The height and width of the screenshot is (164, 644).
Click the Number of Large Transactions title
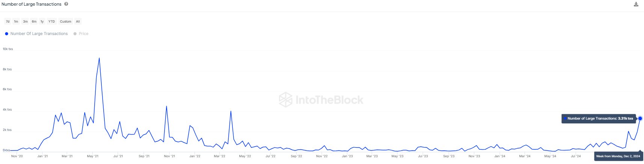coord(32,4)
